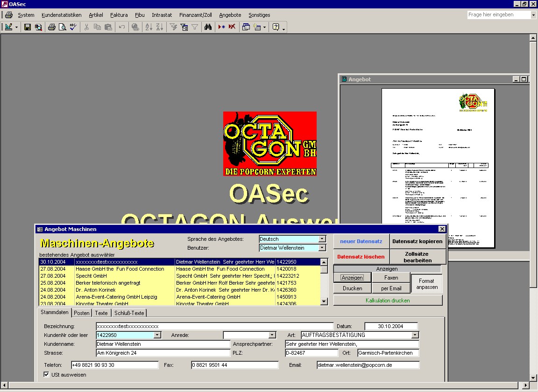Screen dimensions: 538x392
Task: Click the Filter By Form icon
Action: click(x=184, y=27)
